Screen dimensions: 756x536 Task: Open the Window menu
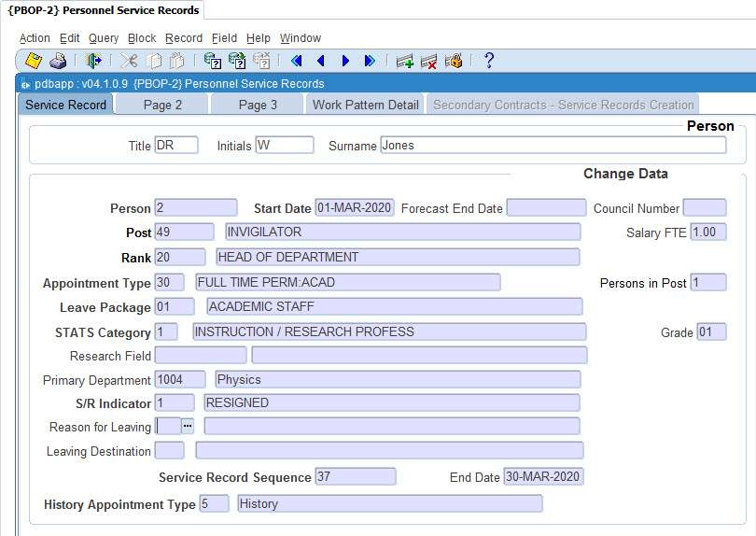tap(300, 38)
